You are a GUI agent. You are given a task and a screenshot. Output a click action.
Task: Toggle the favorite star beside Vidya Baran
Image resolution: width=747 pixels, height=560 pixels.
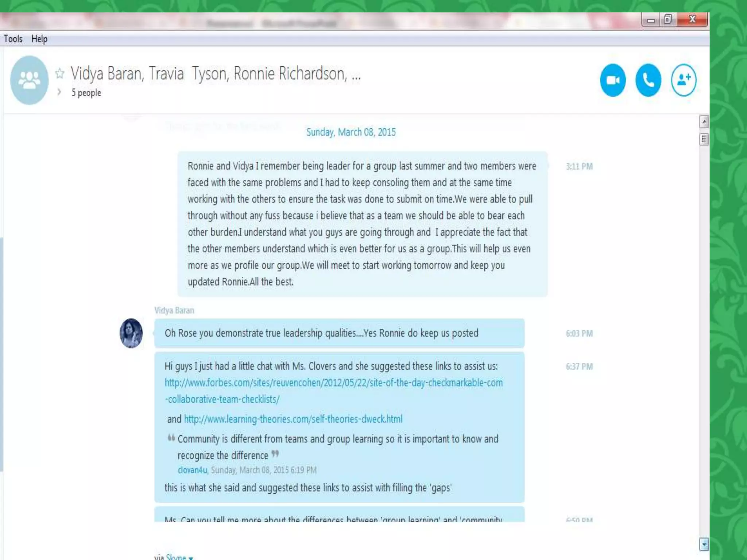click(x=60, y=73)
